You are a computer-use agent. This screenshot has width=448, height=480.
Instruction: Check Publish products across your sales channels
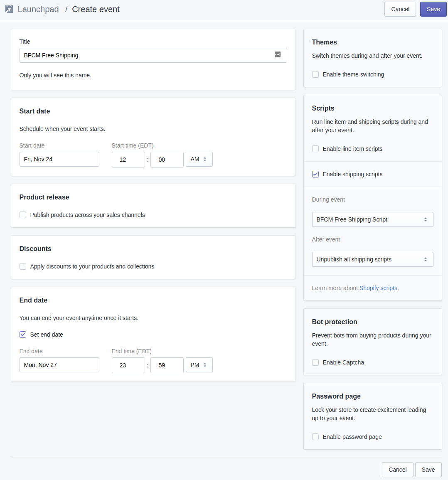click(23, 215)
